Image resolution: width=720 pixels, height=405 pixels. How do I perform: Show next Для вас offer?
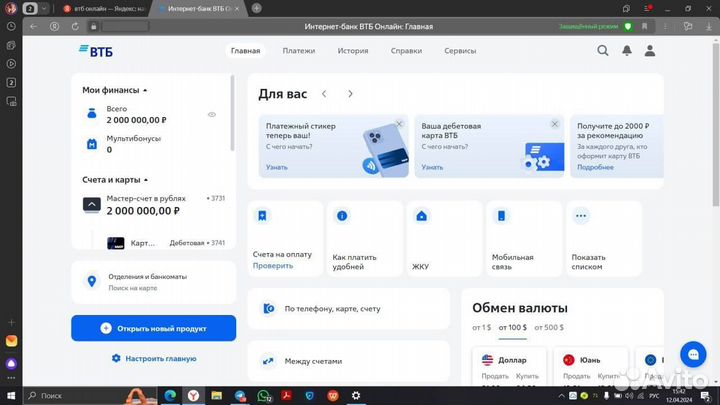coord(350,94)
